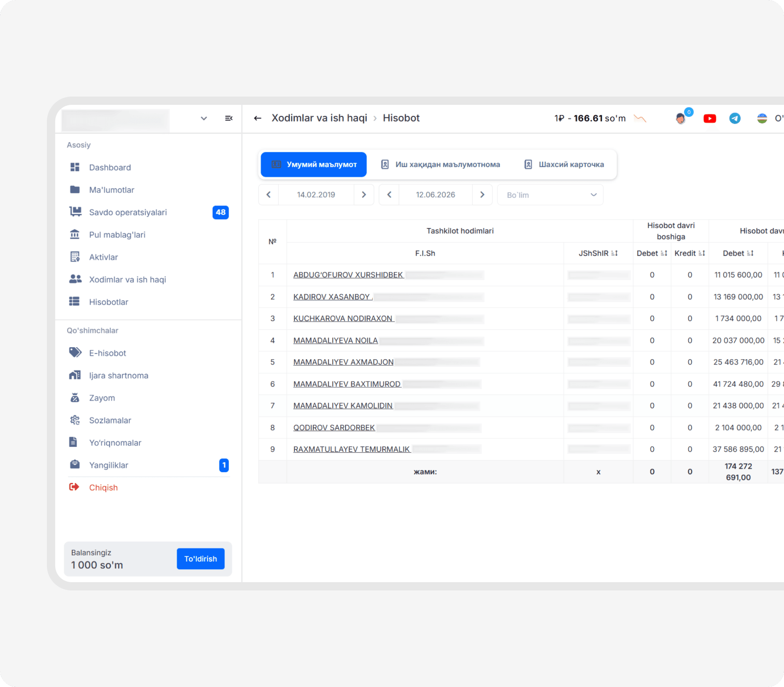Image resolution: width=784 pixels, height=687 pixels.
Task: Open employee KADIROV XASANBOY link
Action: pyautogui.click(x=332, y=297)
